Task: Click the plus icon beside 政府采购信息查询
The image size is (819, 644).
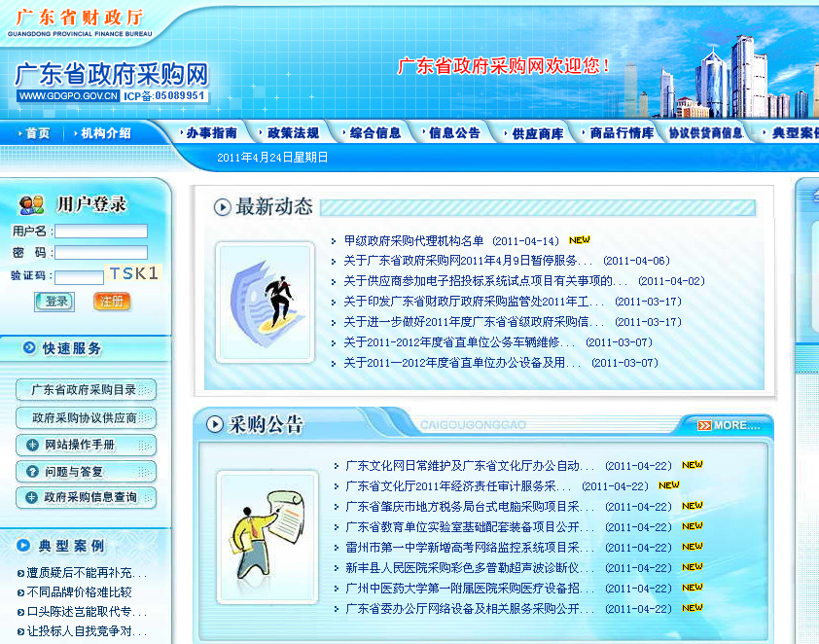Action: [x=31, y=497]
